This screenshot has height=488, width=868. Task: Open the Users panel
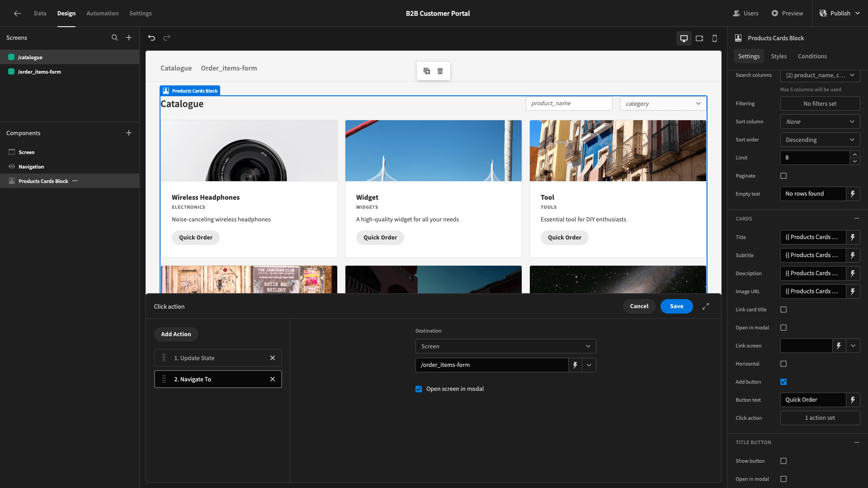click(745, 14)
